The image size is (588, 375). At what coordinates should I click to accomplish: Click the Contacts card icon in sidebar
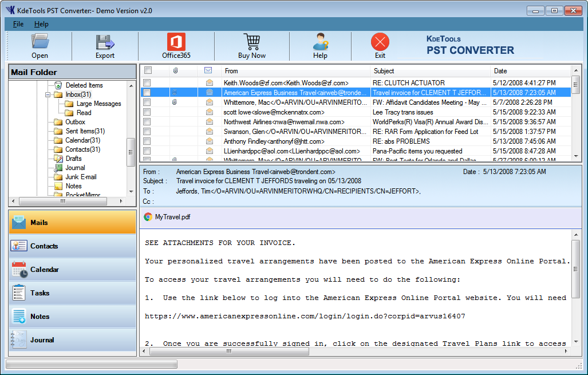pos(19,246)
